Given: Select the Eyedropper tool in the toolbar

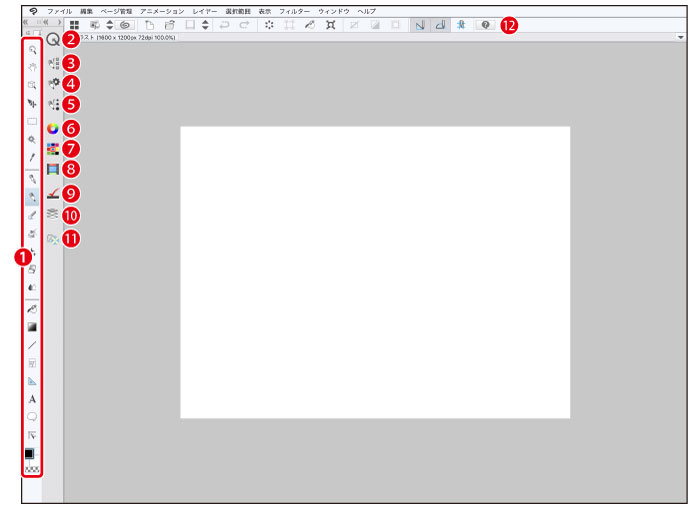Looking at the screenshot, I should pos(33,157).
